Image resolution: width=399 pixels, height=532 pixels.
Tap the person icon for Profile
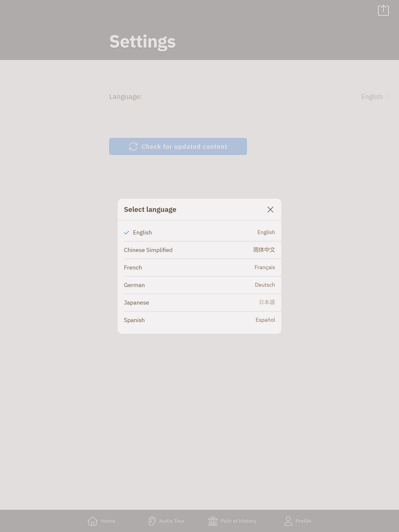pos(288,521)
